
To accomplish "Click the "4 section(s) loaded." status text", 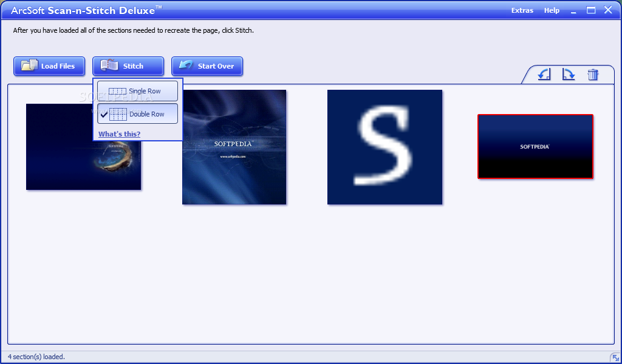I will (x=36, y=357).
